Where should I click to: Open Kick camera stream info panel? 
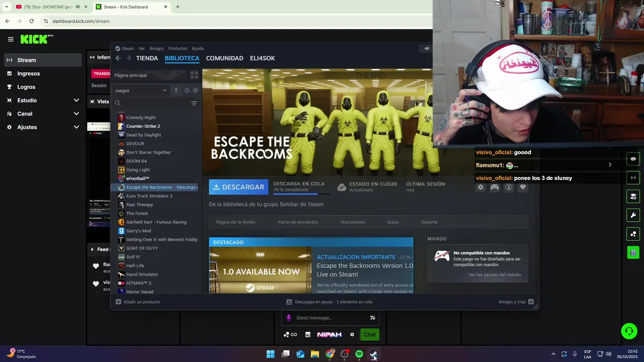click(x=633, y=196)
